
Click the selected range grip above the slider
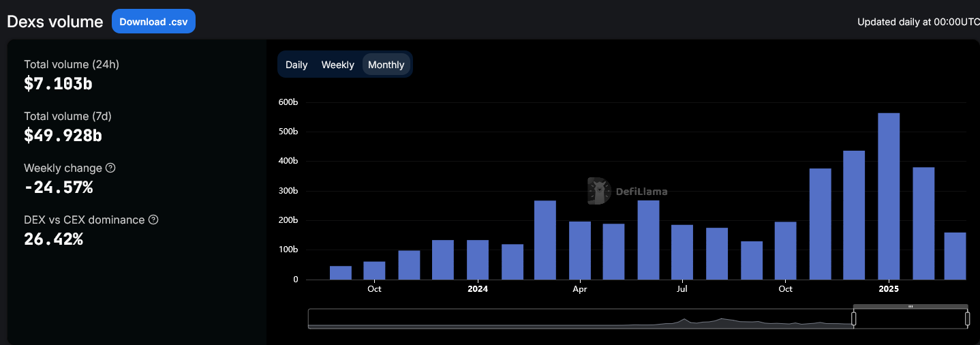click(x=910, y=306)
